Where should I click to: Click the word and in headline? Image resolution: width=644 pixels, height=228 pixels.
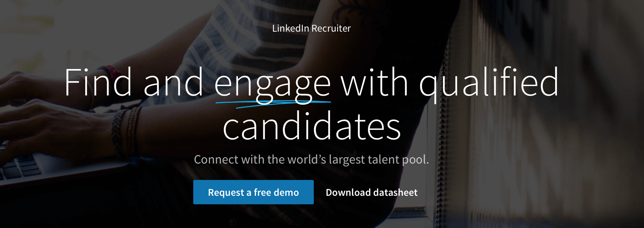tap(173, 82)
